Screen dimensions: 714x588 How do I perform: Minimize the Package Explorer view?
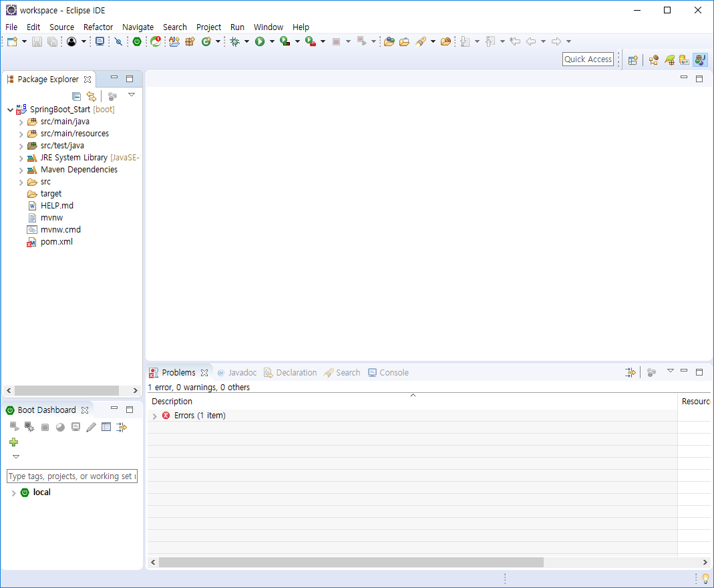click(x=114, y=78)
